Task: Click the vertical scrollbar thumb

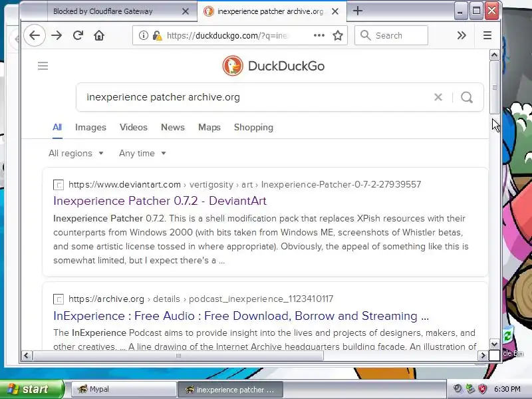Action: click(494, 88)
